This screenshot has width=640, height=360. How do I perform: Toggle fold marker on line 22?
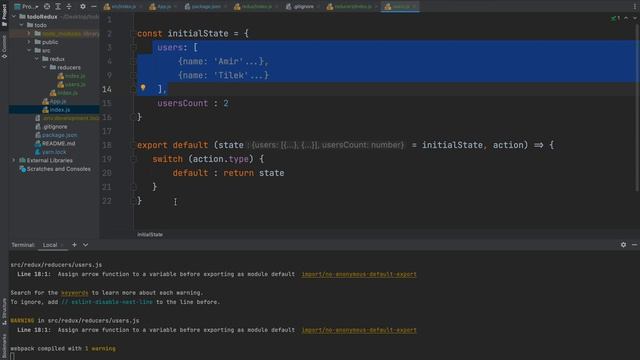coord(133,201)
